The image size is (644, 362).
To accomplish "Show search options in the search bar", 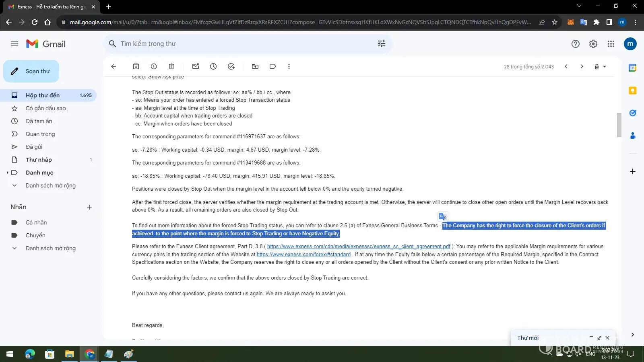I will (x=382, y=43).
